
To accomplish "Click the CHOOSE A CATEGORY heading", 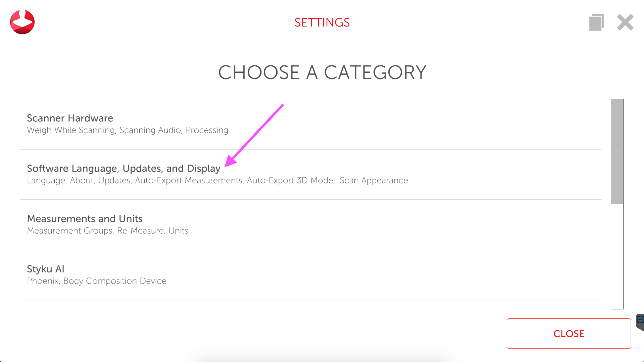I will pyautogui.click(x=322, y=72).
